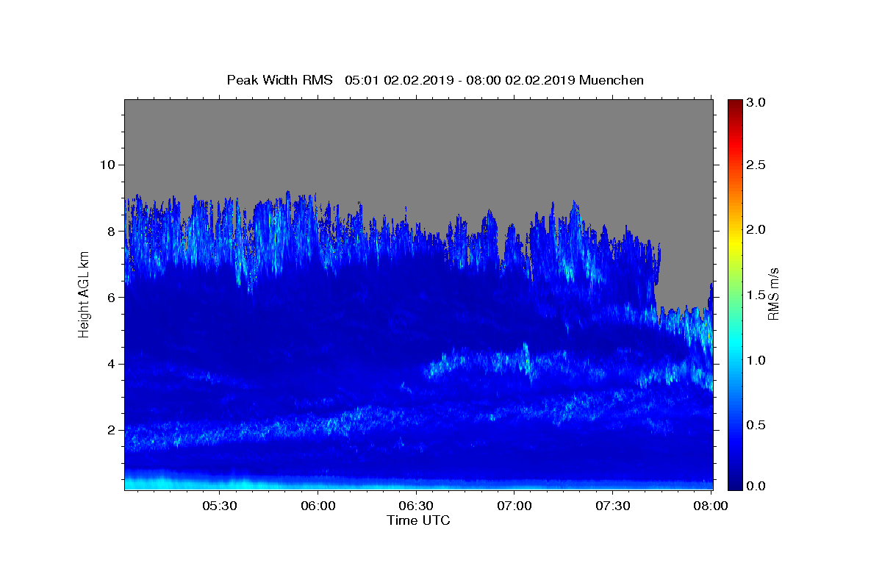Click the 07:00 time tick label
Screen dimensions: 882x588
[x=514, y=506]
